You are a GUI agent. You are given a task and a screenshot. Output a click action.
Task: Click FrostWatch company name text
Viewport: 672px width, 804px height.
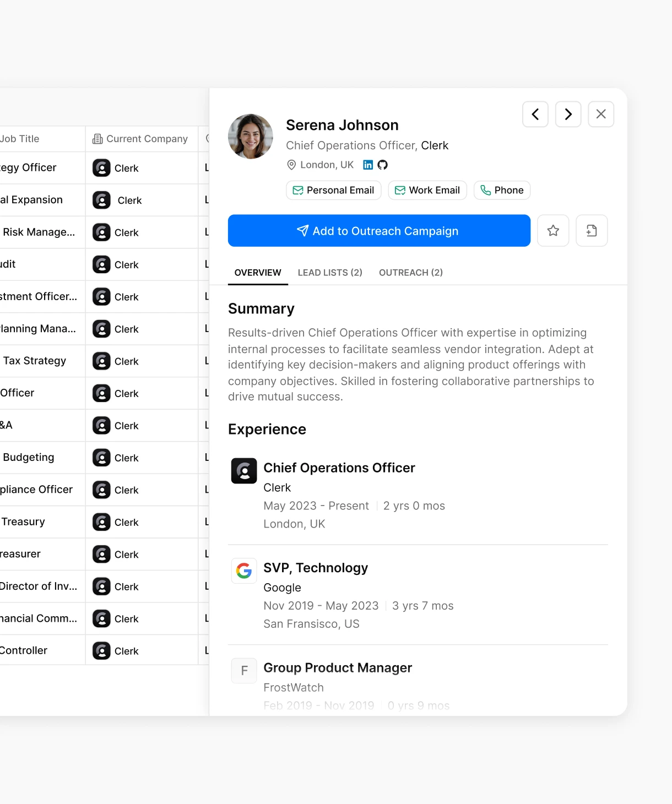294,687
